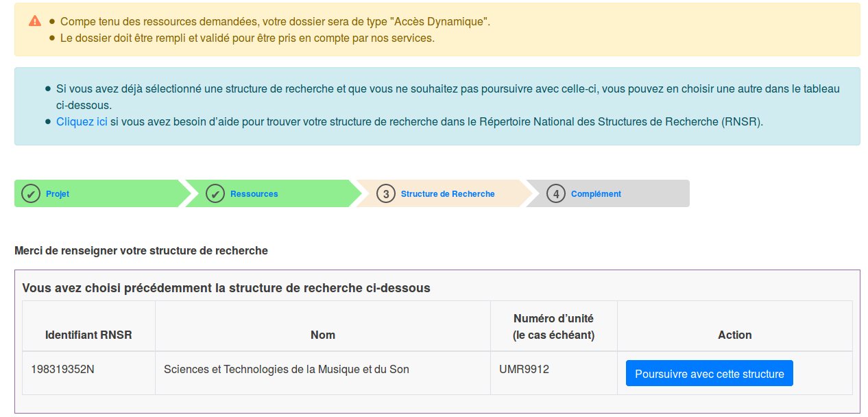Click the step 4 number circle
The width and height of the screenshot is (868, 417).
point(556,194)
